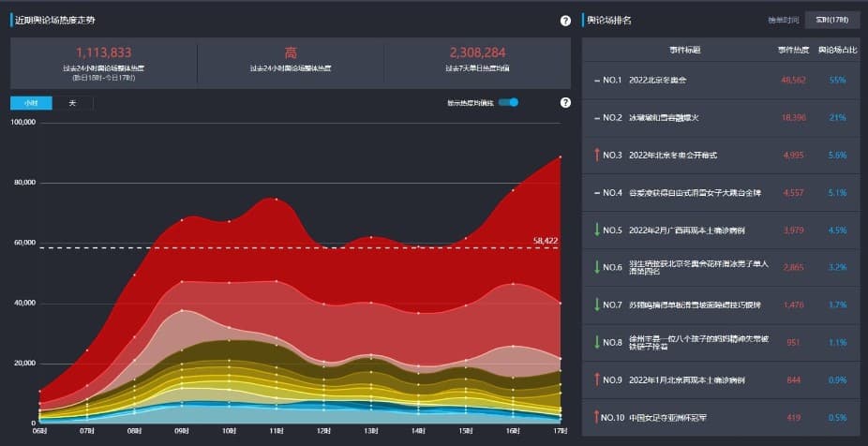
Task: Toggle the heat average line switch
Action: point(508,102)
